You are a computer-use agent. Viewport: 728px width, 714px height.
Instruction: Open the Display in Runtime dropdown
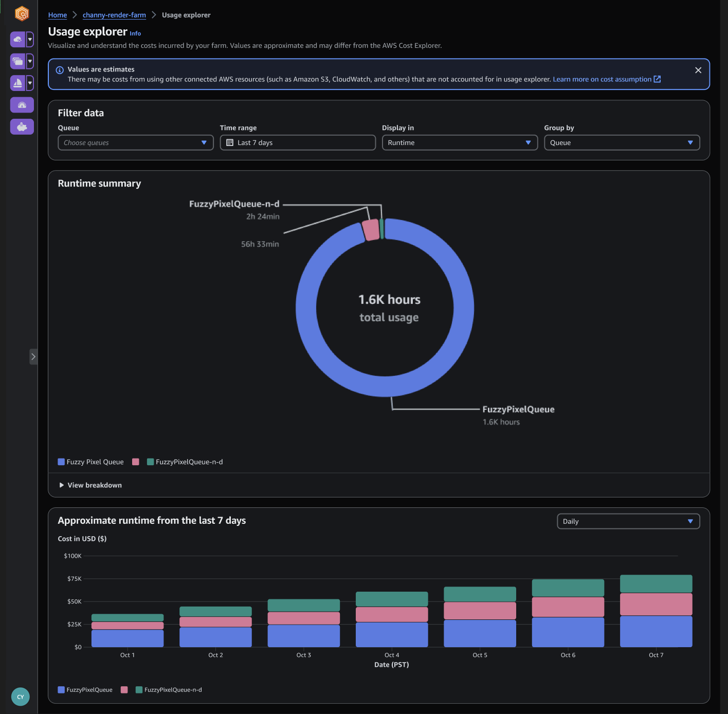460,143
